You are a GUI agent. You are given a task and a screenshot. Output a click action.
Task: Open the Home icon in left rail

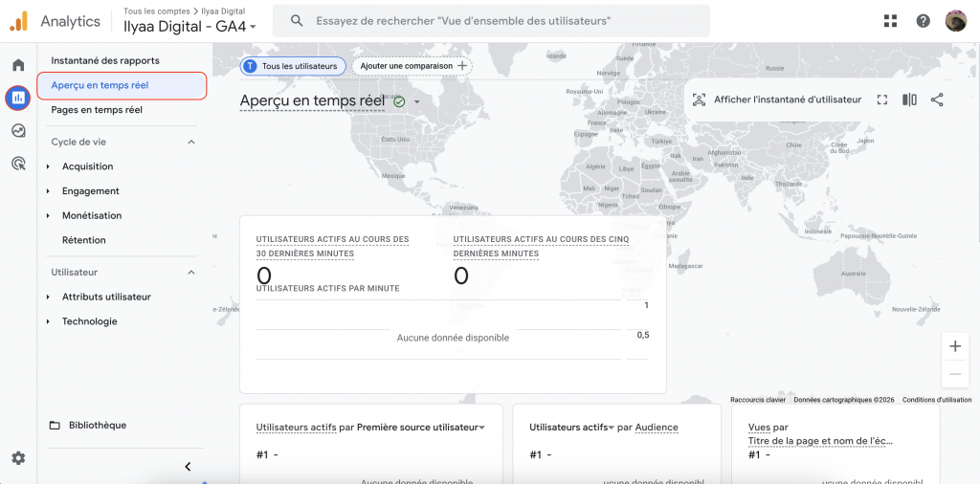point(18,65)
